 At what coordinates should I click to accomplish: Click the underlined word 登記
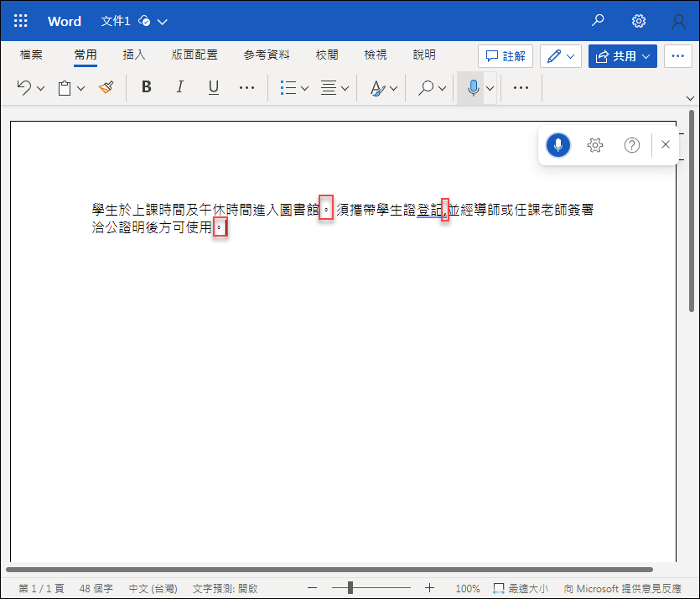pos(429,210)
